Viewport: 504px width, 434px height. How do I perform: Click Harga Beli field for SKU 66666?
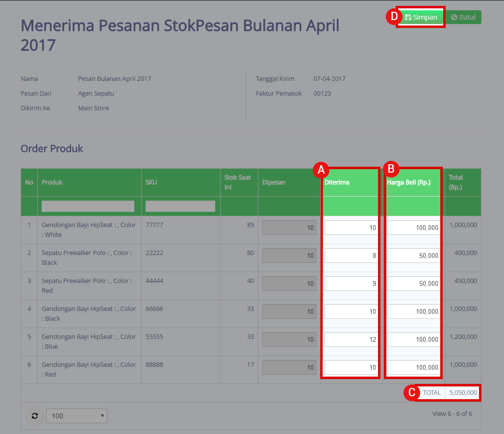(413, 311)
